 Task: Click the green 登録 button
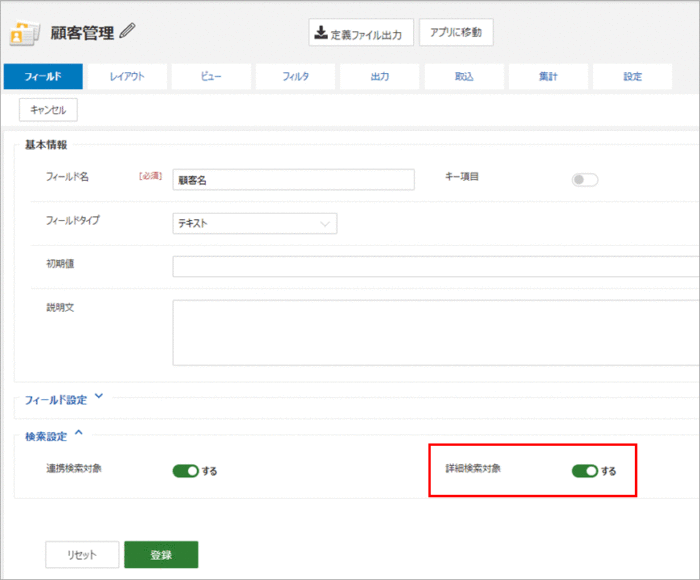[x=161, y=555]
